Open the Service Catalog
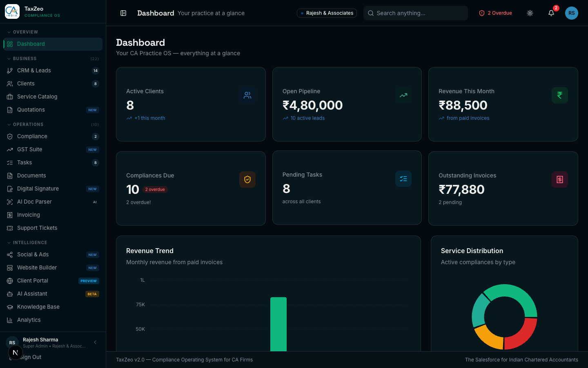This screenshot has width=588, height=368. pos(53,97)
